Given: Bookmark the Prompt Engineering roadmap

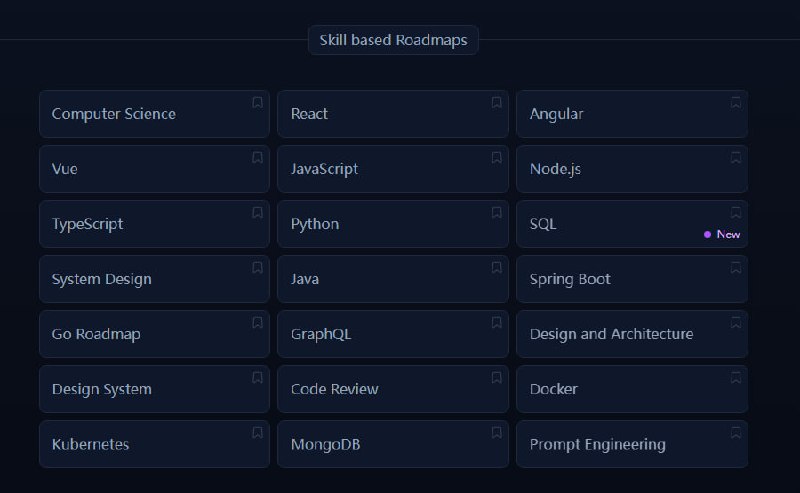Looking at the screenshot, I should coord(736,432).
